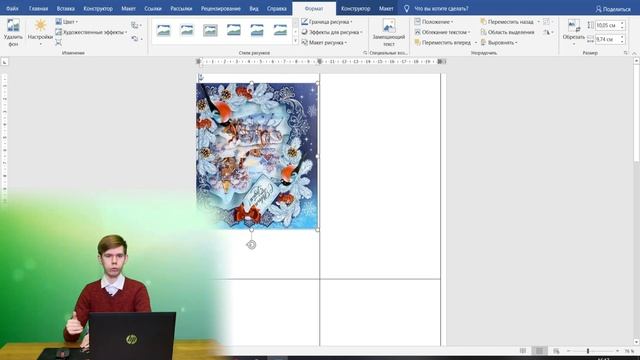Open Граница рисунка picture border menu
The image size is (640, 360).
click(x=327, y=22)
